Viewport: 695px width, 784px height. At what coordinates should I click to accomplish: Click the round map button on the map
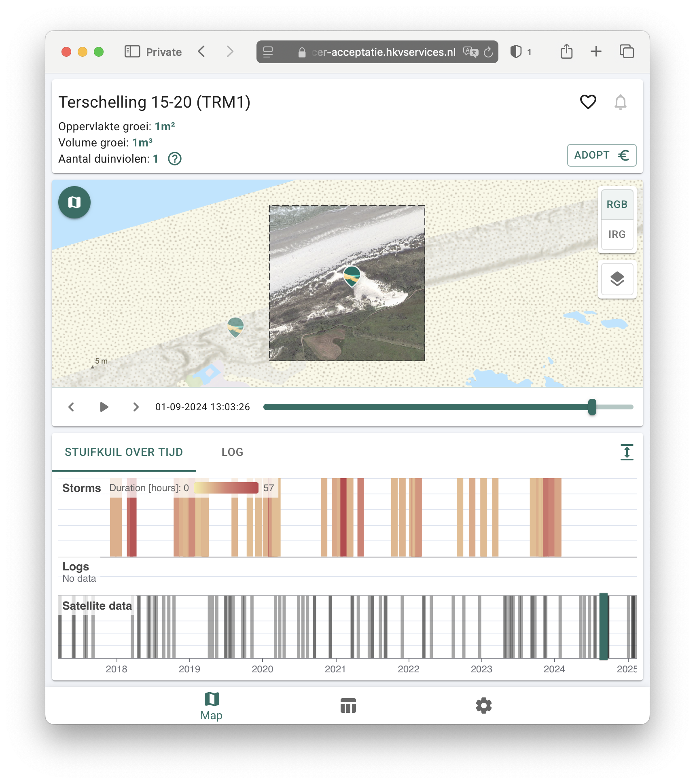pyautogui.click(x=74, y=202)
